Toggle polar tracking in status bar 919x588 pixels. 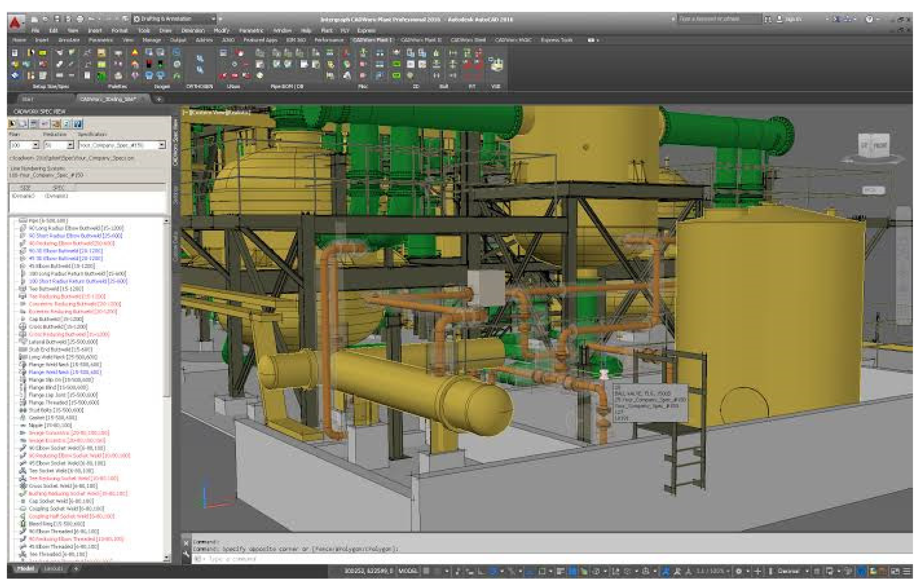tap(493, 571)
